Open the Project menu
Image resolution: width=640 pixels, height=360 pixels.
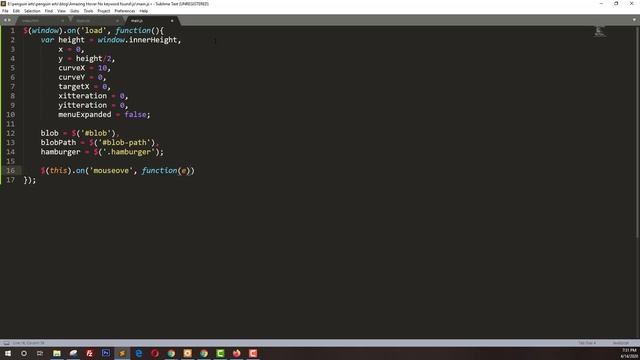click(104, 11)
